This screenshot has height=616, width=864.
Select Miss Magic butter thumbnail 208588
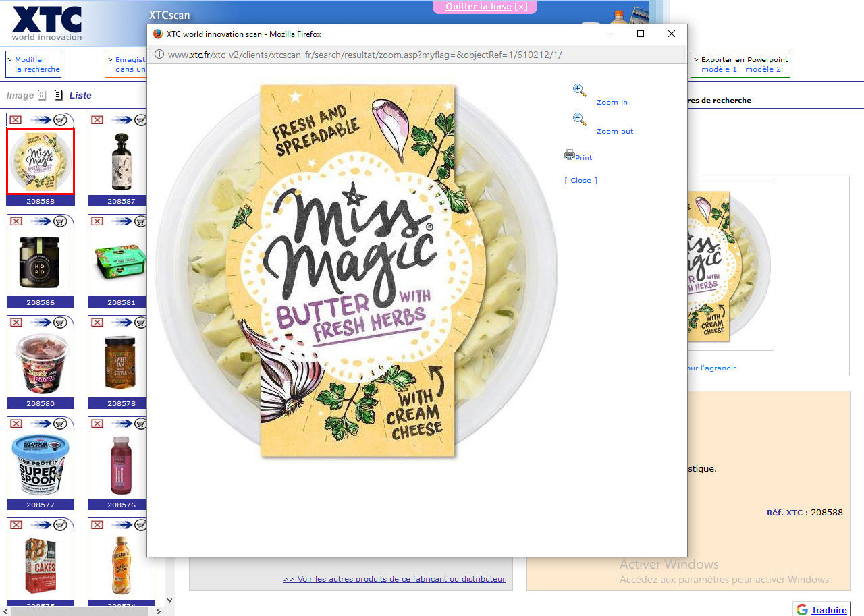point(40,161)
